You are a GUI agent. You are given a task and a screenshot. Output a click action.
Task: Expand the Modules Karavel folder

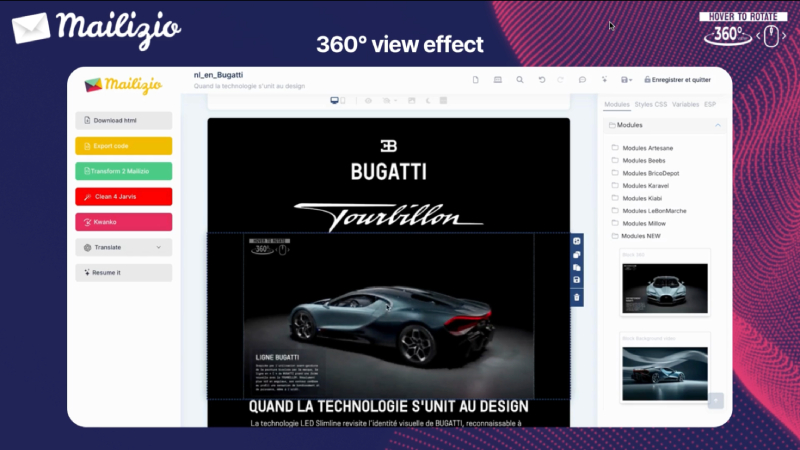(640, 186)
